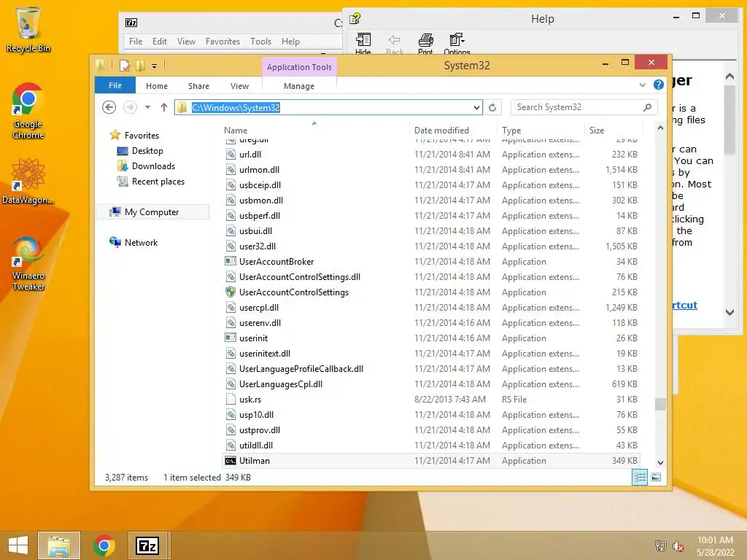Select the usk.rs file

pyautogui.click(x=431, y=399)
